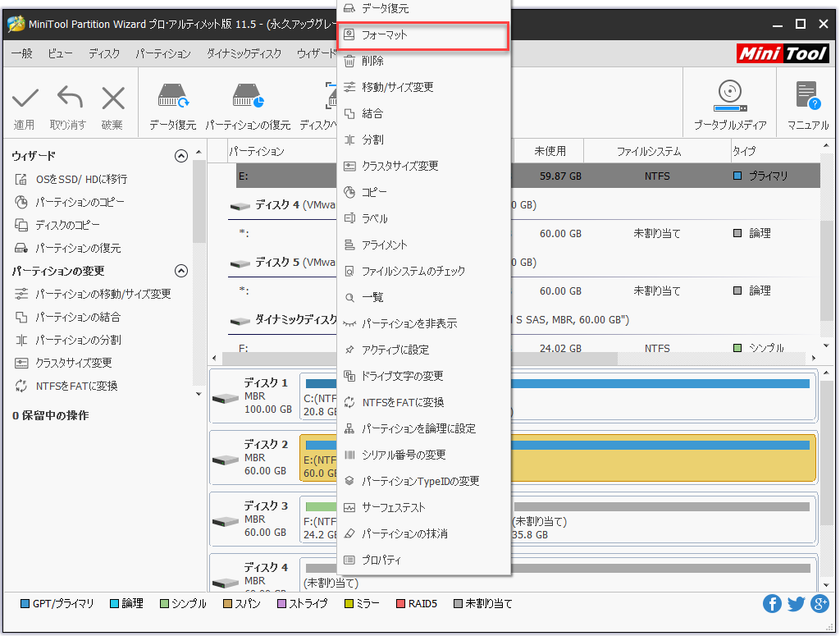Choose Set Partition as Logical (パーティションを論理に設定)
The width and height of the screenshot is (840, 636).
tap(423, 428)
